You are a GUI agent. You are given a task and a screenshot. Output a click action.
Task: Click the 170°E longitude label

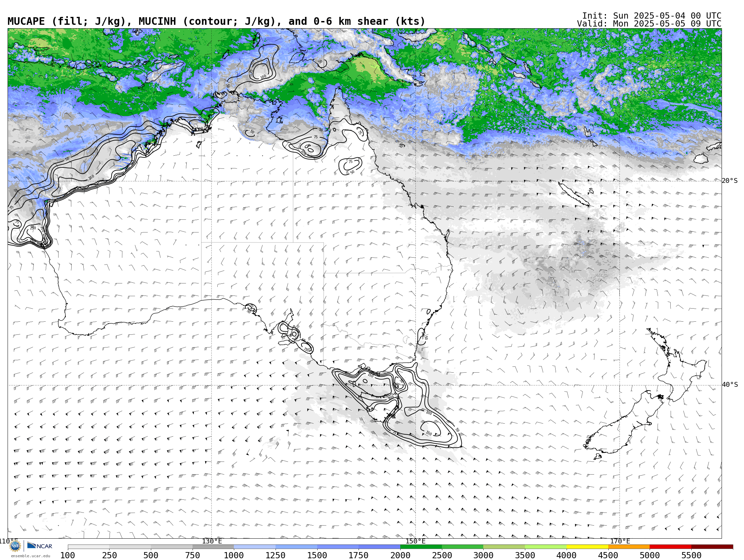click(620, 541)
